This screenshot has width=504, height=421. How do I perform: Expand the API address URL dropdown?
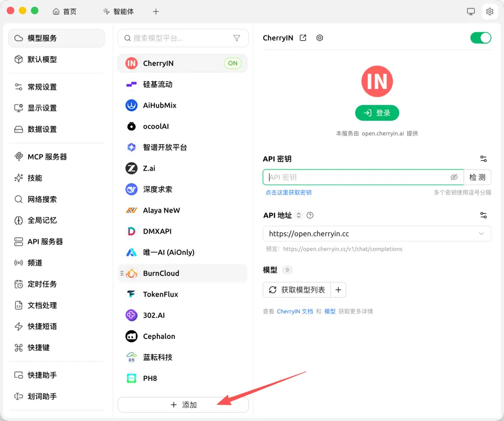[x=481, y=234]
